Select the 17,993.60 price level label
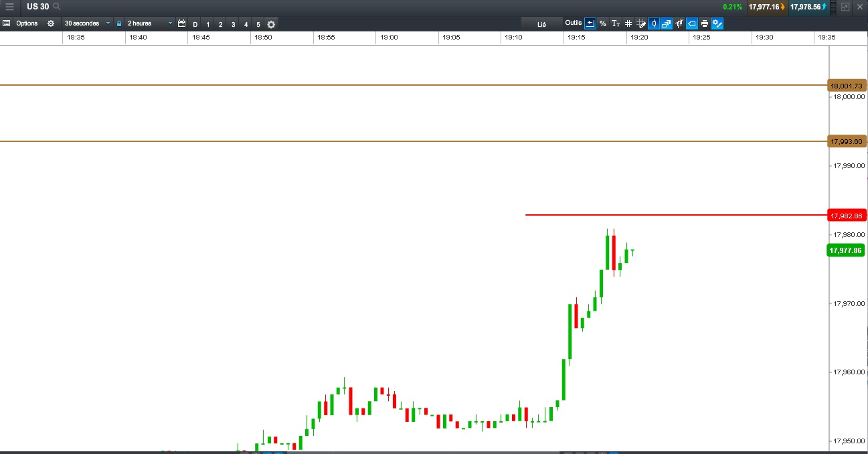 pos(847,141)
